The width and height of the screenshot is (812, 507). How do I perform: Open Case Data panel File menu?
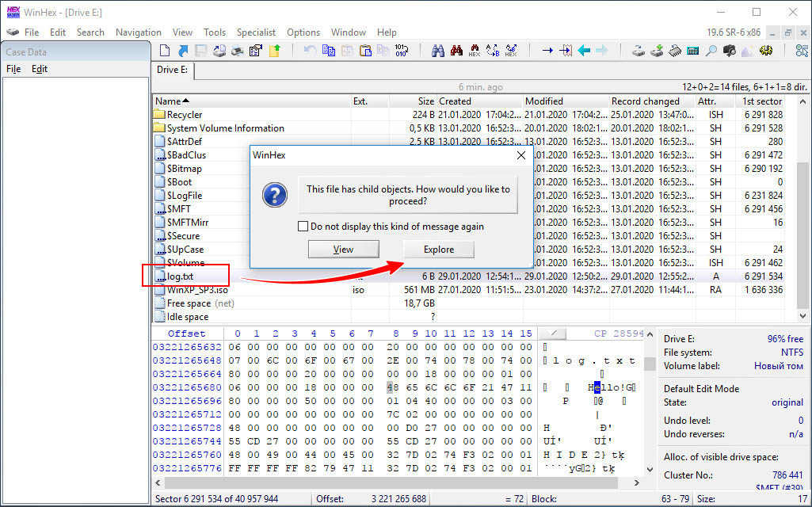13,69
